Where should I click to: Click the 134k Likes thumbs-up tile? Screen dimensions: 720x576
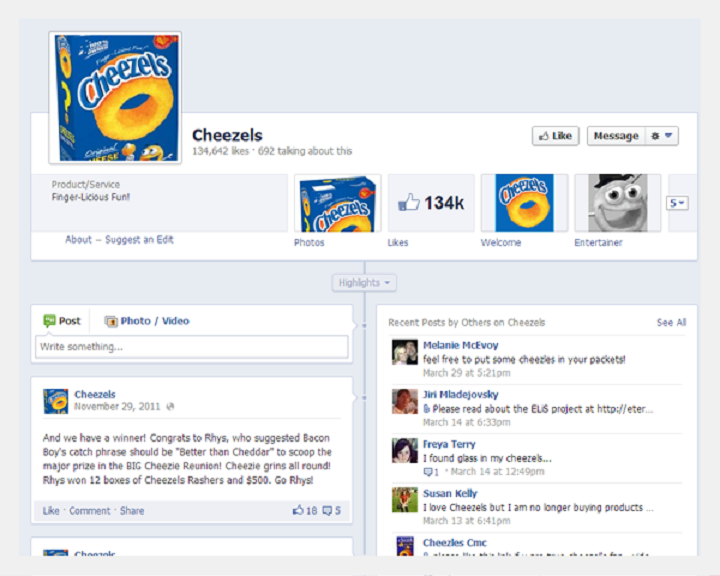431,203
